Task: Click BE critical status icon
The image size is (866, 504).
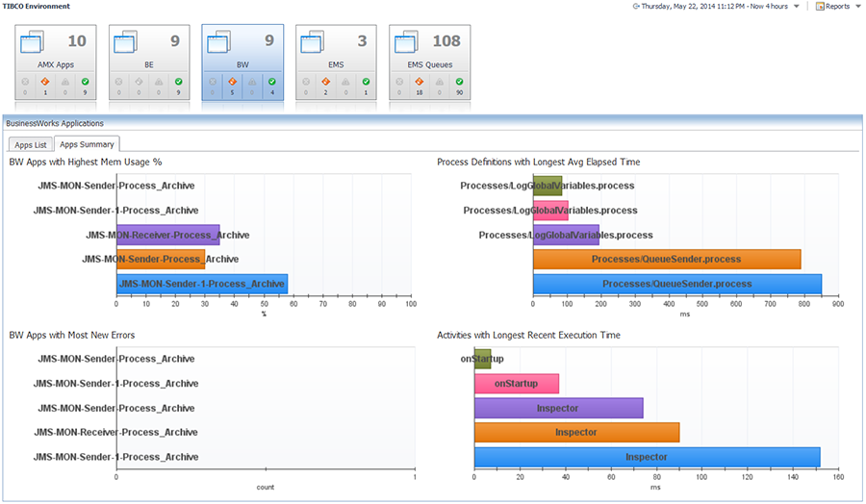Action: coord(139,82)
